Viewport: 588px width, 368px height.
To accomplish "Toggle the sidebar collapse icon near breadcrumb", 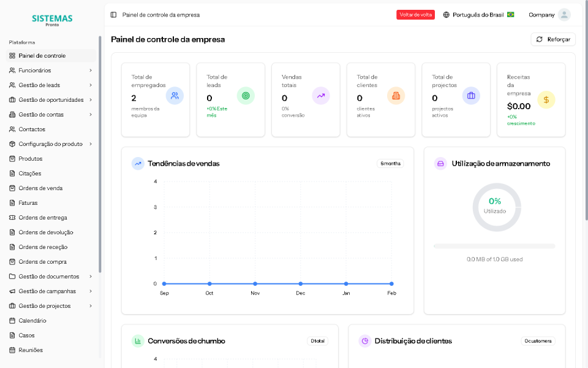I will pyautogui.click(x=113, y=13).
